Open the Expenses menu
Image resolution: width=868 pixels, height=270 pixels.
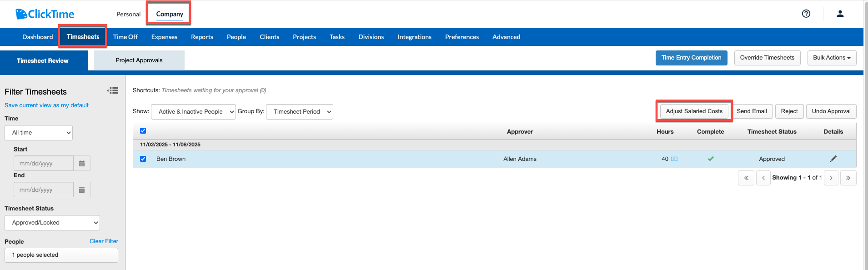tap(164, 37)
